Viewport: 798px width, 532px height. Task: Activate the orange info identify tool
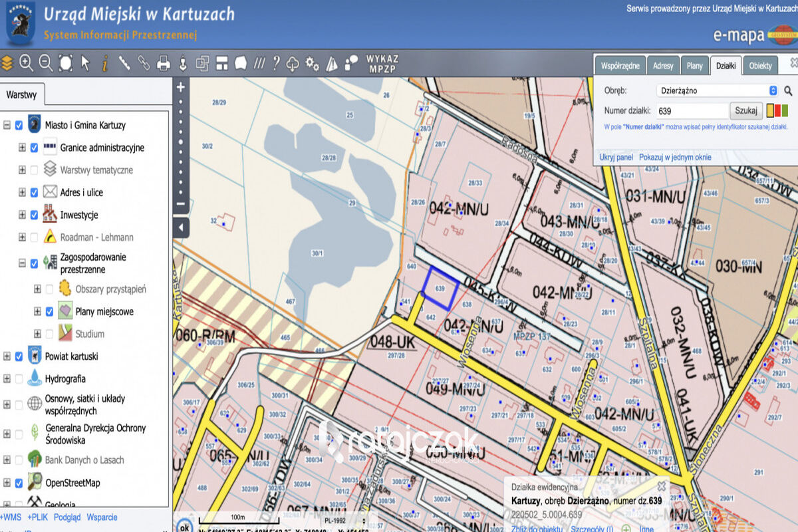coord(104,63)
